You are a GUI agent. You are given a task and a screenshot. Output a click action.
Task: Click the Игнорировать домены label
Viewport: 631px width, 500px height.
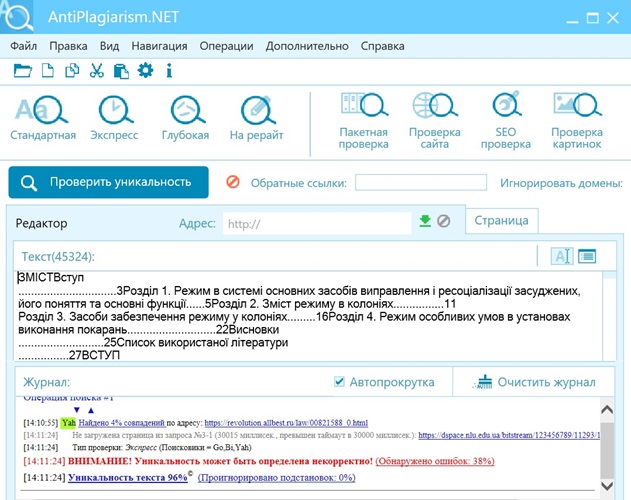pos(561,183)
